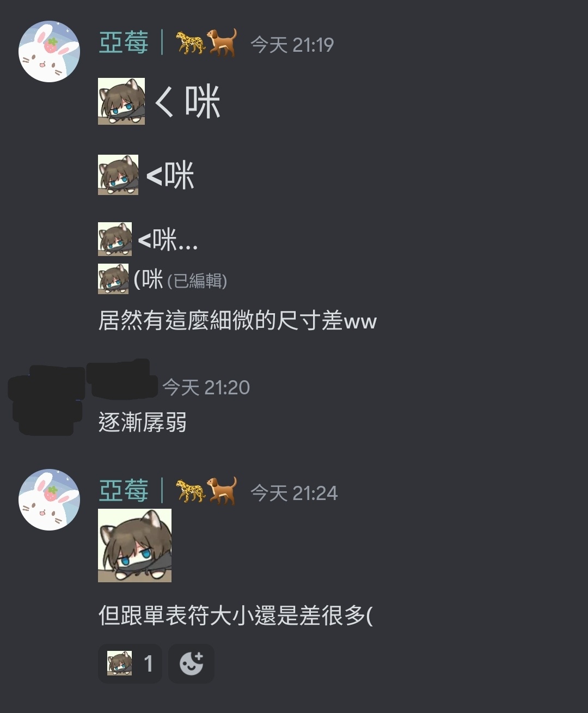Open the rabbit avatar on the 21:24 message
Image resolution: width=588 pixels, height=713 pixels.
50,500
